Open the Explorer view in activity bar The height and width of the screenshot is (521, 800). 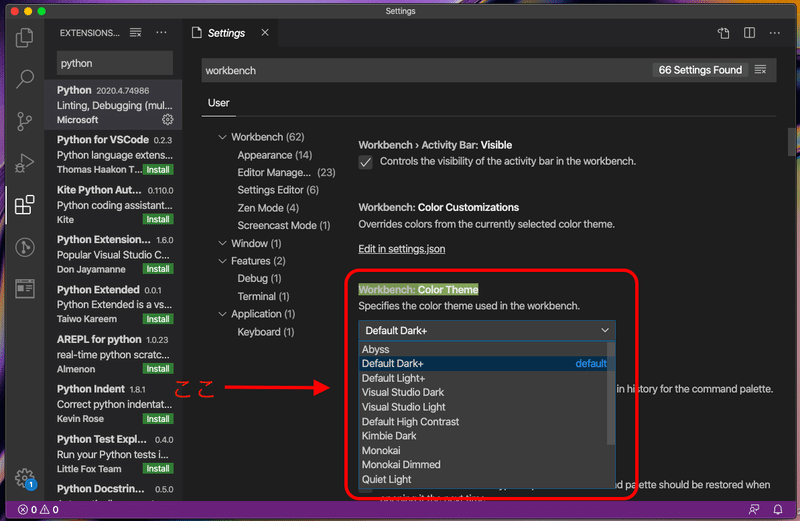tap(24, 37)
